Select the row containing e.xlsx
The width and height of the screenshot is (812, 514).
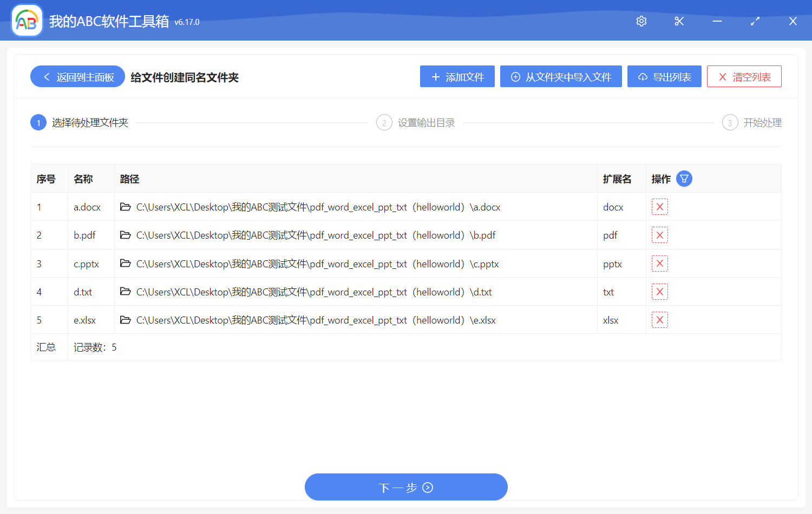click(x=325, y=320)
